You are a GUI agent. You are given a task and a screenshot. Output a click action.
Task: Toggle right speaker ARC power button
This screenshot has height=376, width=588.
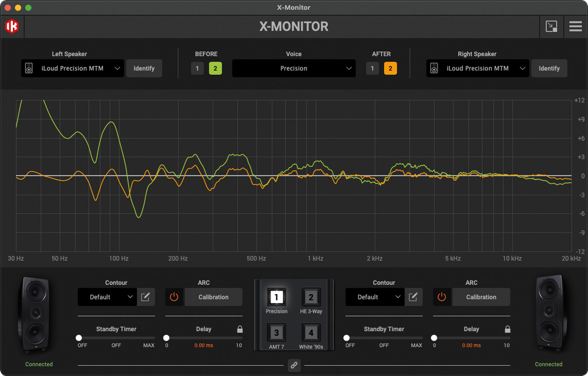point(442,297)
